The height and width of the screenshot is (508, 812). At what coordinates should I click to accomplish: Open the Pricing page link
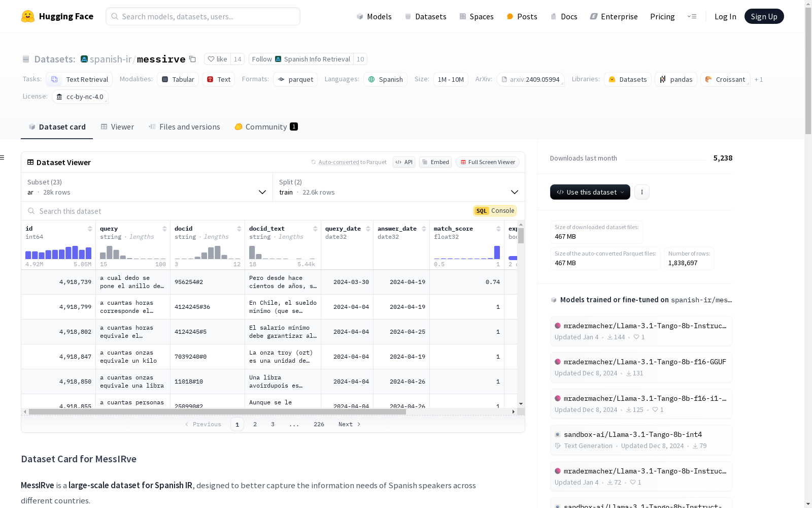point(662,16)
